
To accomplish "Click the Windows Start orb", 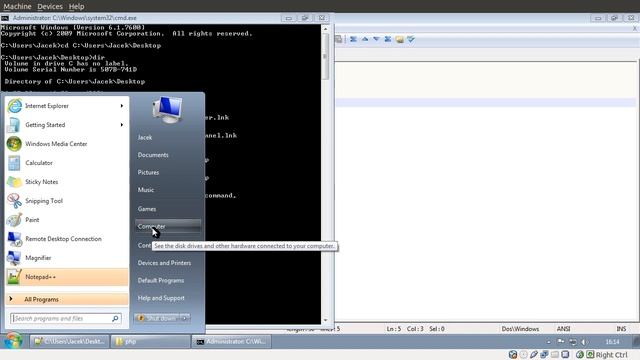I will point(13,341).
